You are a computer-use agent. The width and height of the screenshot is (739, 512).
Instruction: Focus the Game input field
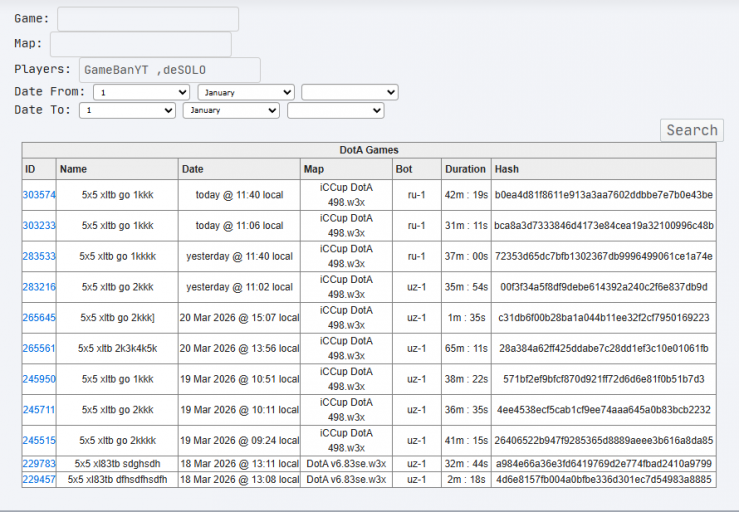148,19
